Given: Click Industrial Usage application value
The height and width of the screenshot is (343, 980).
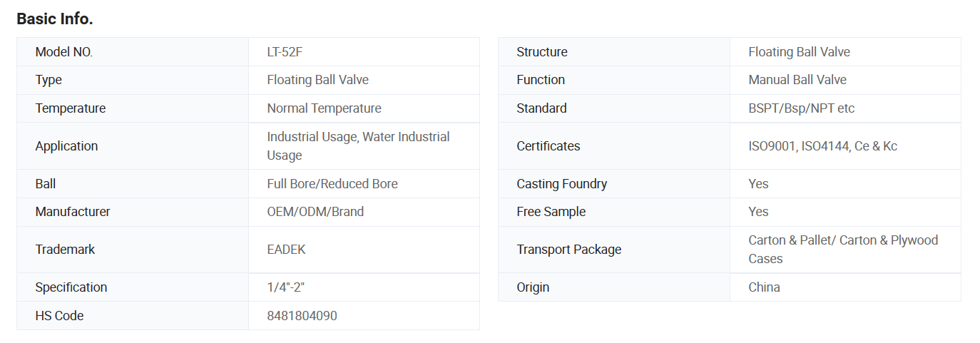Looking at the screenshot, I should (358, 145).
